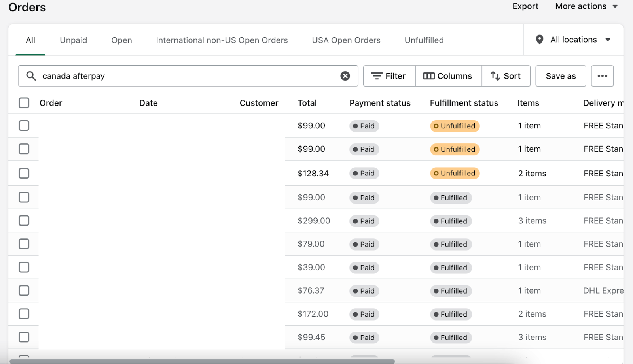Open the Filter options
This screenshot has height=364, width=633.
(x=389, y=76)
